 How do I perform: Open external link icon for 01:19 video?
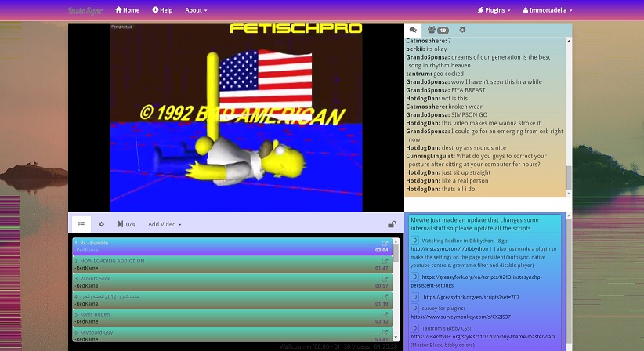(385, 297)
